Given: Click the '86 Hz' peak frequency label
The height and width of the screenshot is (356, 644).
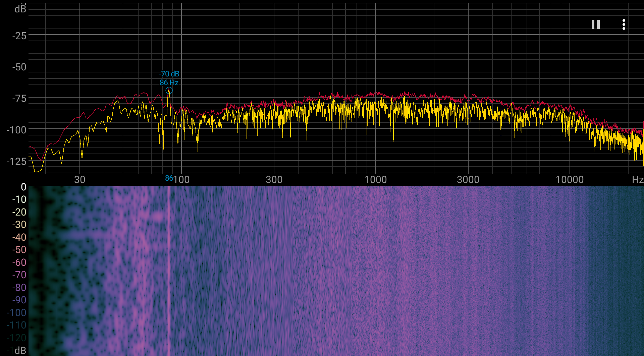Looking at the screenshot, I should [169, 82].
